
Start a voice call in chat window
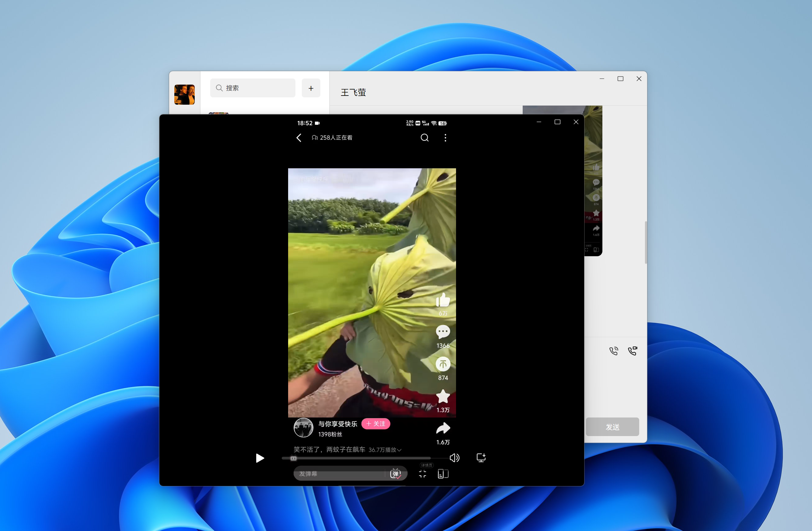click(614, 351)
